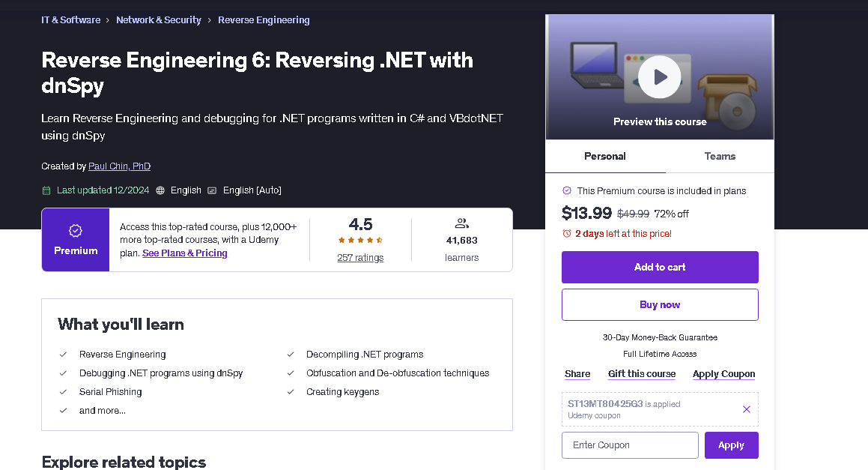Click the chevron after IT & Software
868x470 pixels.
point(107,20)
